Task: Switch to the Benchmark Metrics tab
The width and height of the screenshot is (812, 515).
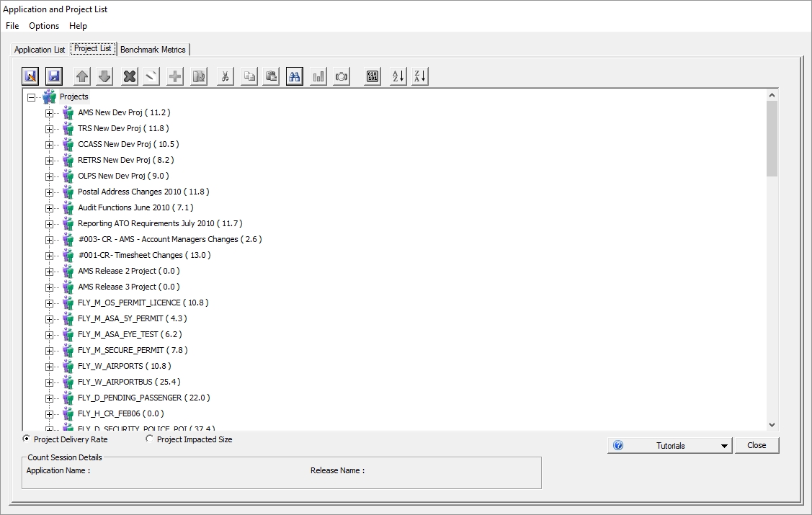Action: (153, 50)
